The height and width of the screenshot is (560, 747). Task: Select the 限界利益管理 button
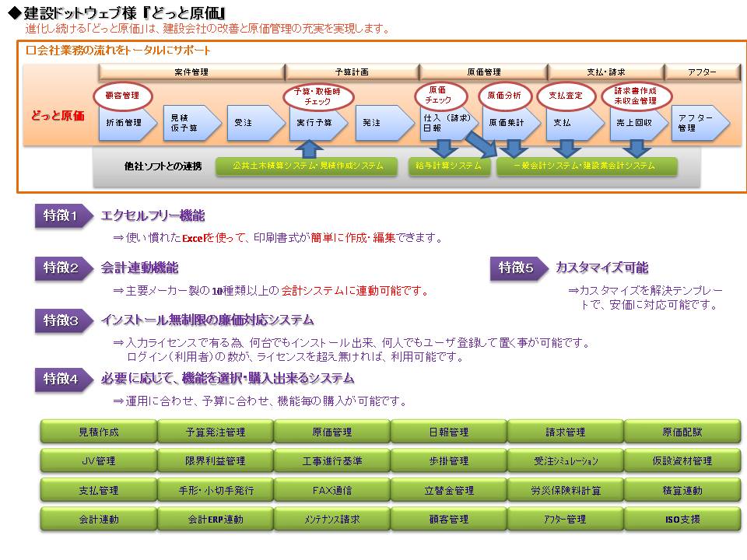pyautogui.click(x=216, y=461)
